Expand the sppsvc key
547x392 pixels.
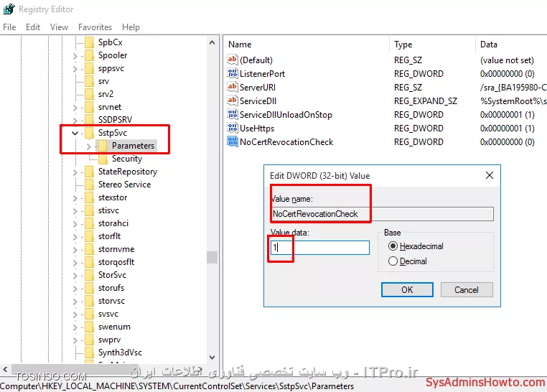[75, 69]
